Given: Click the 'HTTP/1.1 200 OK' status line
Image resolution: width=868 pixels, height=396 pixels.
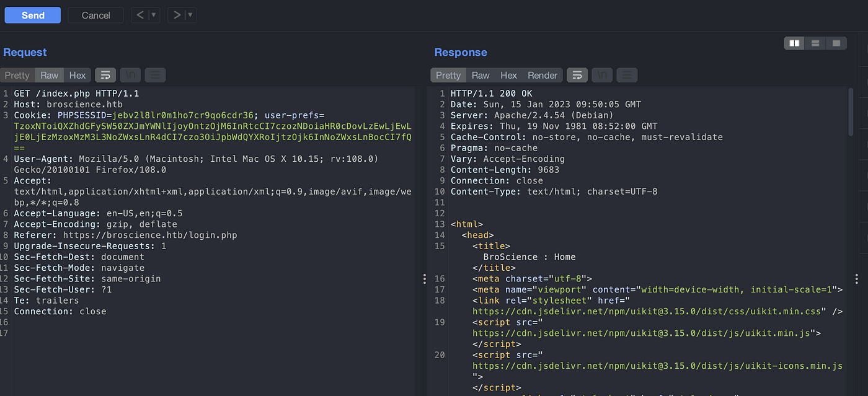Looking at the screenshot, I should point(491,94).
